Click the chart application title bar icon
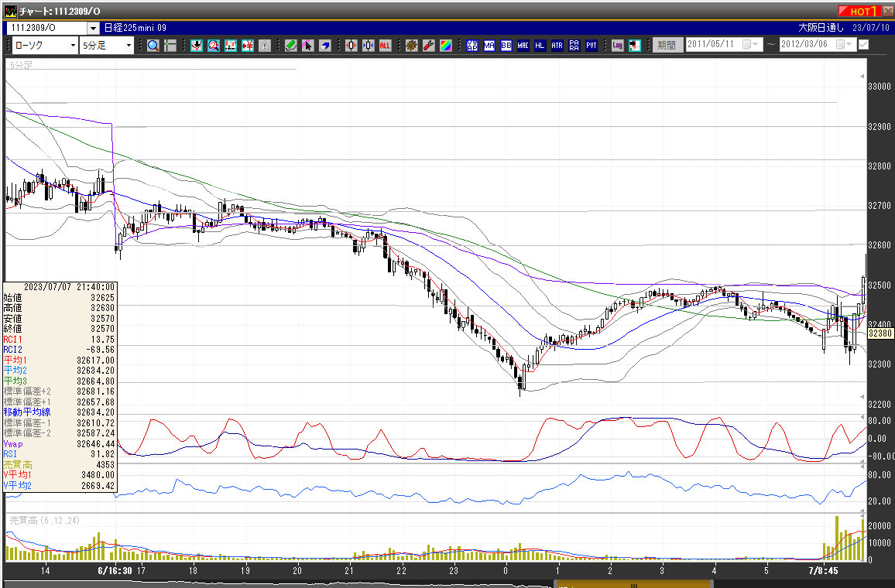Screen dimensions: 895x588 [10, 11]
